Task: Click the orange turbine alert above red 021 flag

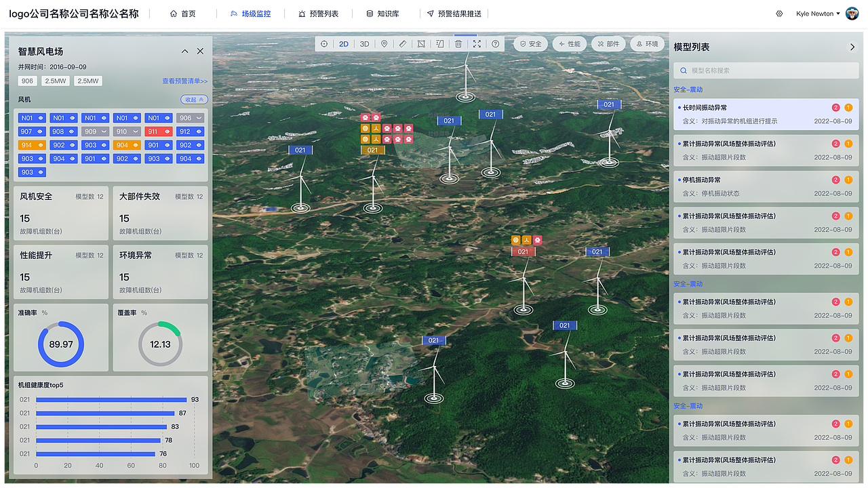Action: [526, 240]
